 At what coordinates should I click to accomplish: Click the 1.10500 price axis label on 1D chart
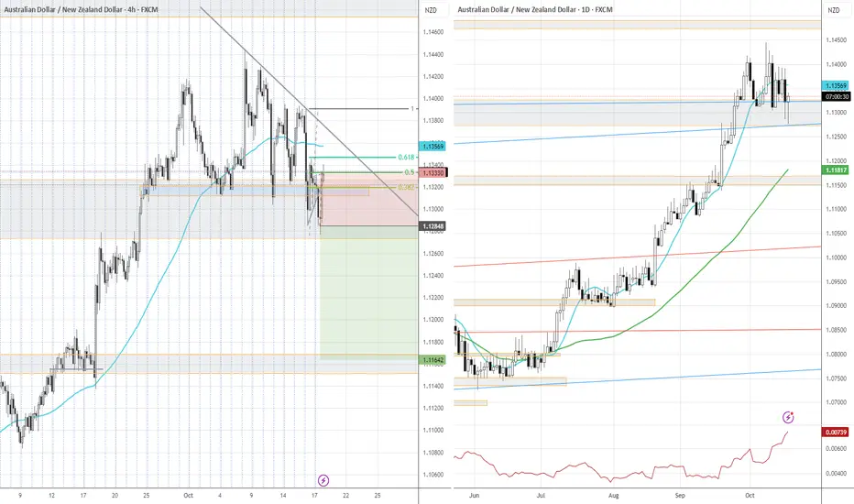point(836,233)
